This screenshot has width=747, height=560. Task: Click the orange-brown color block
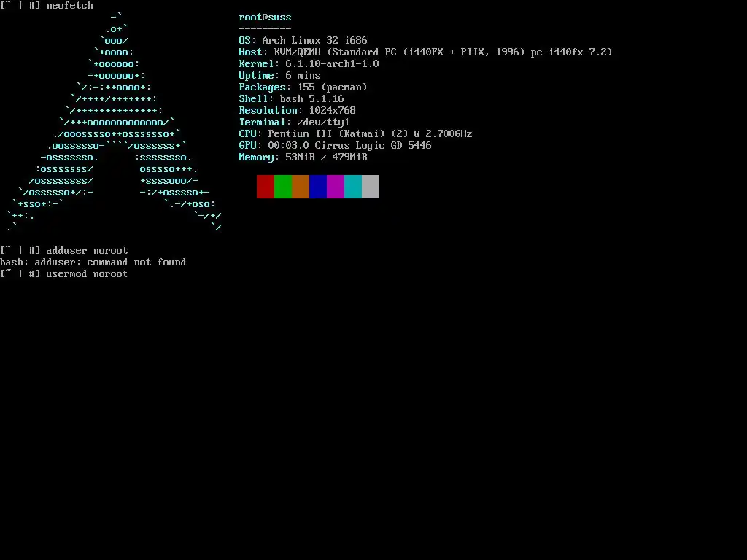(301, 186)
